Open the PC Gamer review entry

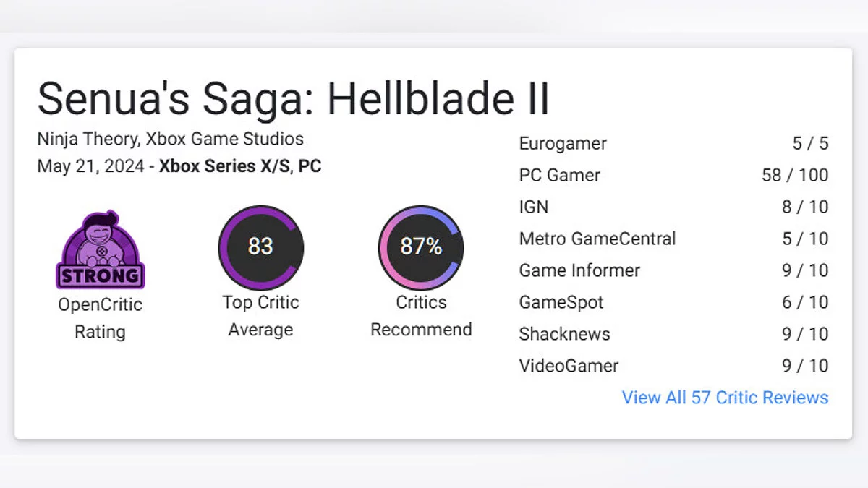coord(559,175)
